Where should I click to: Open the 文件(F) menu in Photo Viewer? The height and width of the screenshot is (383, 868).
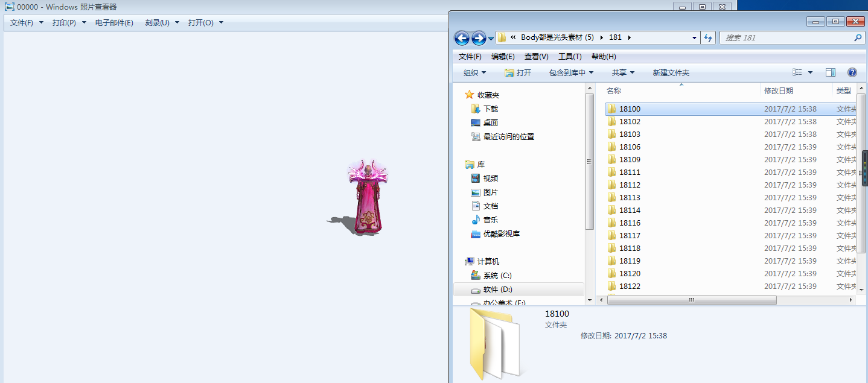27,23
